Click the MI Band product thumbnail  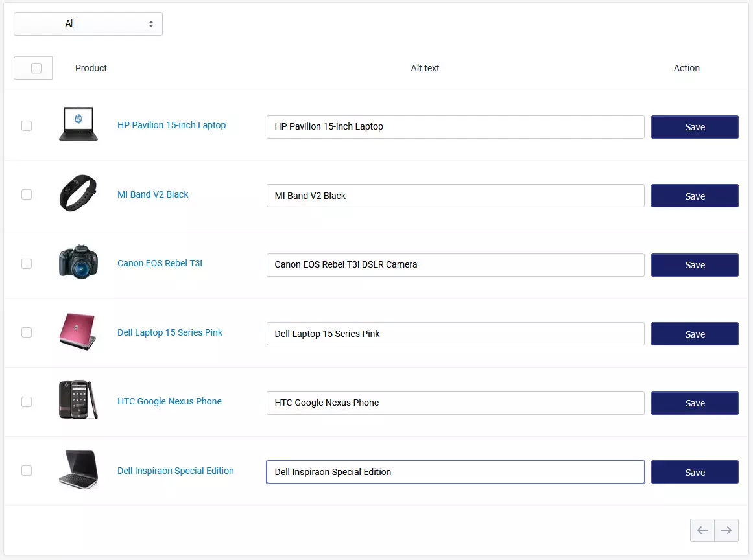78,193
